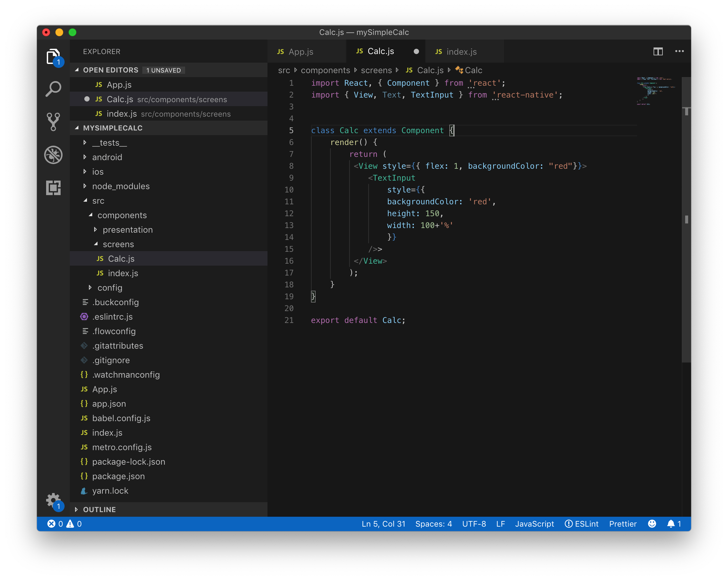728x580 pixels.
Task: Open the More Actions ellipsis menu
Action: click(x=679, y=51)
